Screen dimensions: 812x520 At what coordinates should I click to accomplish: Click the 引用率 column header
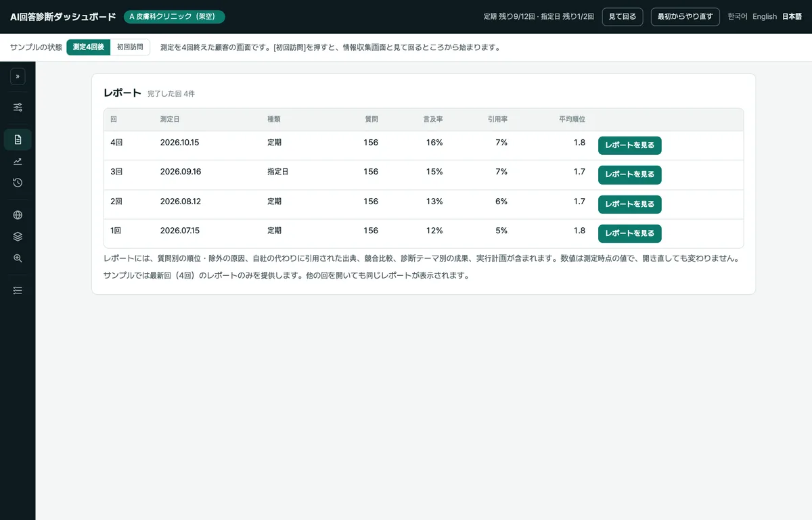497,119
